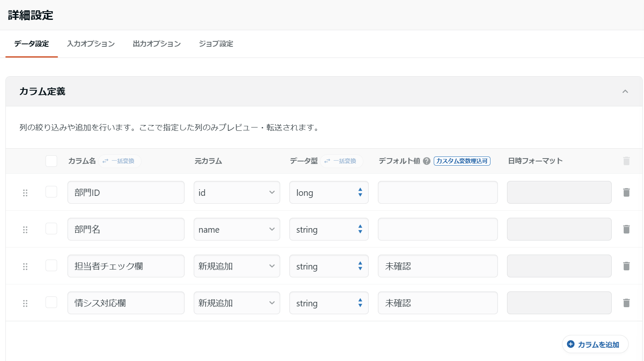Screen dimensions: 644x361
Task: Click default value field of 部門ID row
Action: coord(438,192)
